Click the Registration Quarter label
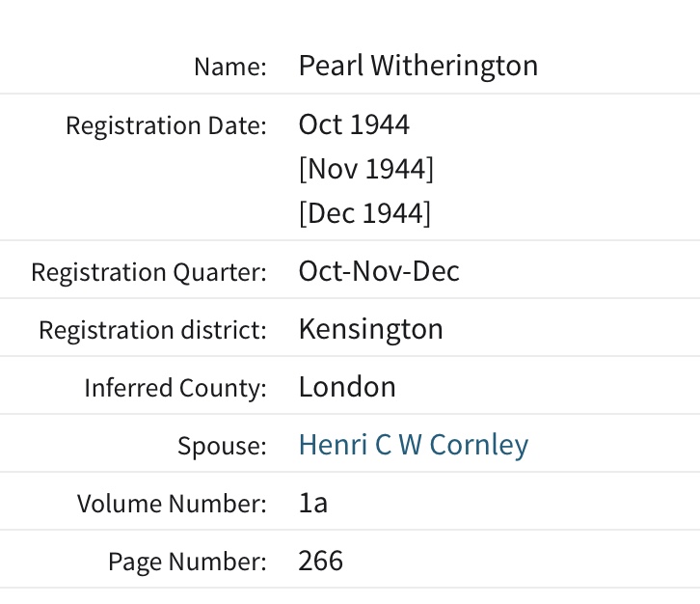This screenshot has height=604, width=700. tap(148, 272)
